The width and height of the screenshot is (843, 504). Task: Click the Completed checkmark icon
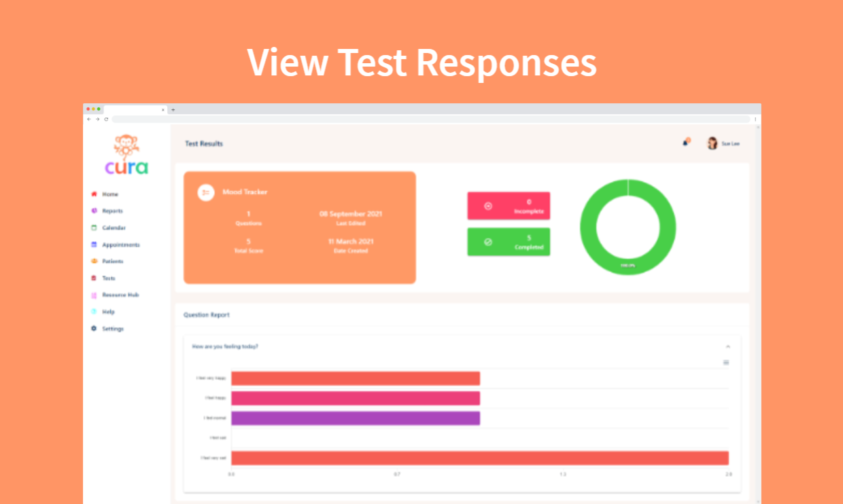point(488,242)
